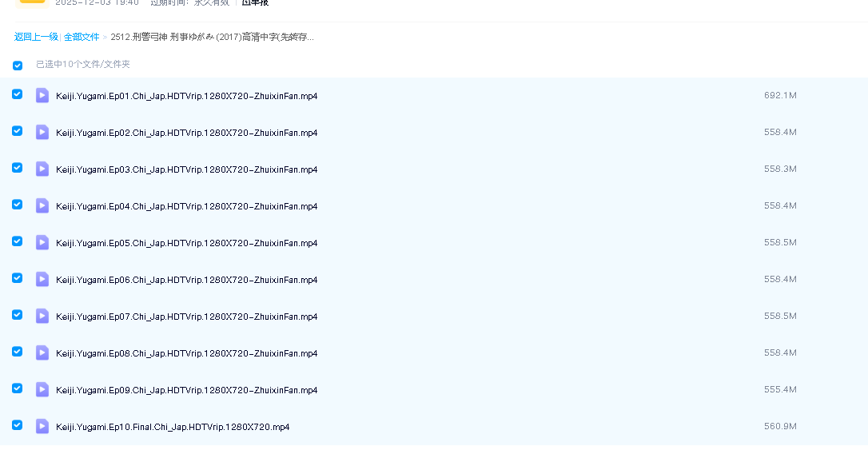Open 全部文件 breadcrumb link
The height and width of the screenshot is (462, 868).
click(x=82, y=37)
